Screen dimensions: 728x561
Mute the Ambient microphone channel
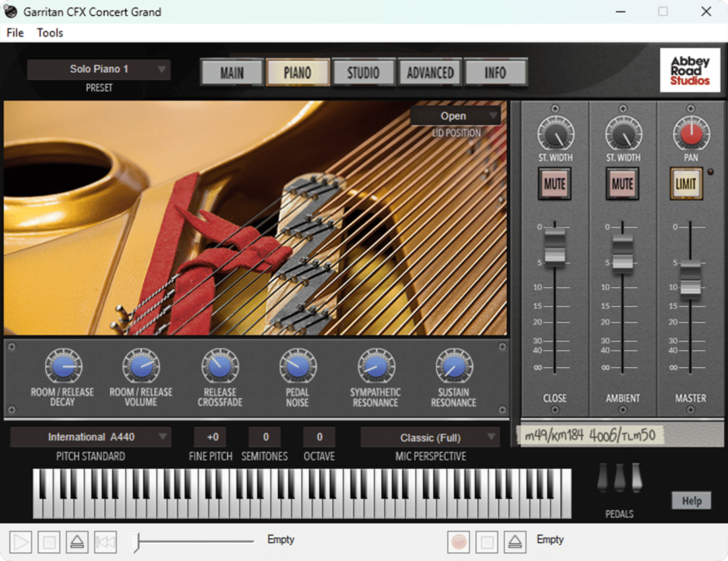[x=623, y=184]
